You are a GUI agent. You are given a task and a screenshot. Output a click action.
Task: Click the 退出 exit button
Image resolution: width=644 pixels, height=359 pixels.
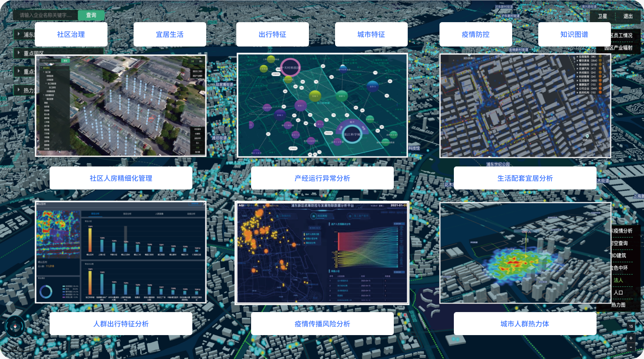(628, 16)
